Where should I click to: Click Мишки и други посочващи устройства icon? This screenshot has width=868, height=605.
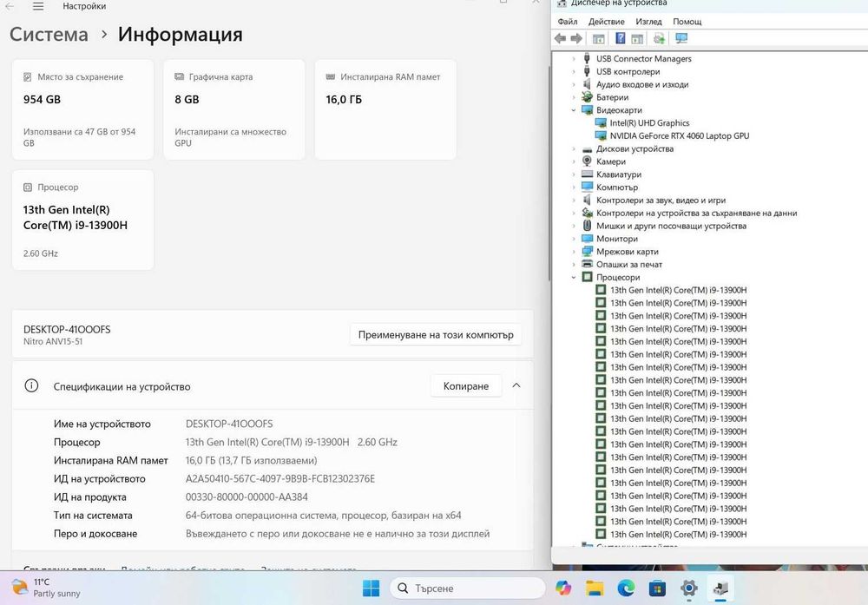tap(588, 226)
